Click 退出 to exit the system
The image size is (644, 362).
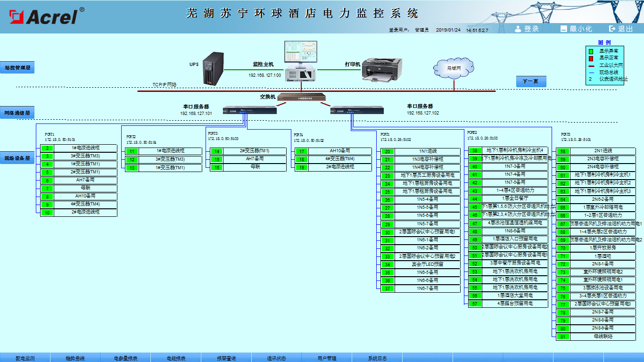(621, 29)
